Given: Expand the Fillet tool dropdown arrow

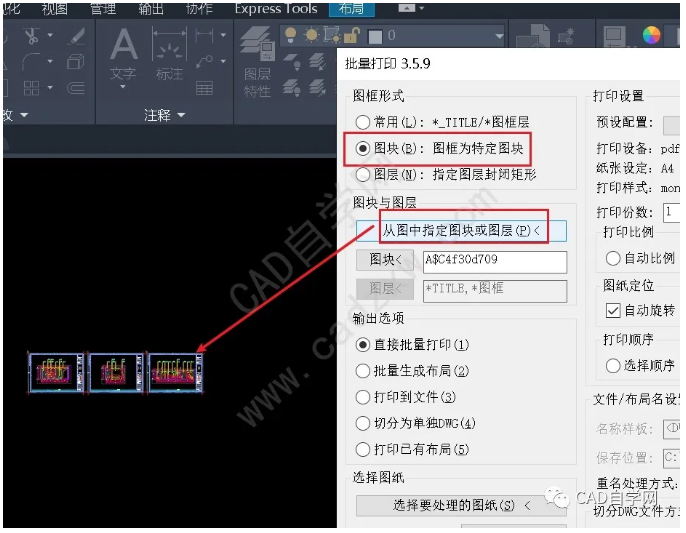Looking at the screenshot, I should [x=50, y=61].
